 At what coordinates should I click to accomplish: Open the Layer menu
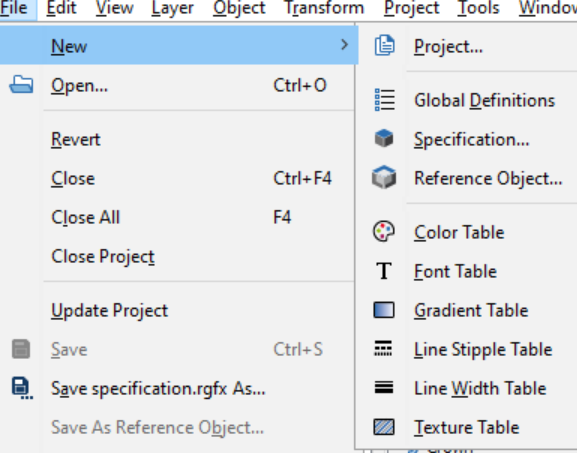[173, 8]
